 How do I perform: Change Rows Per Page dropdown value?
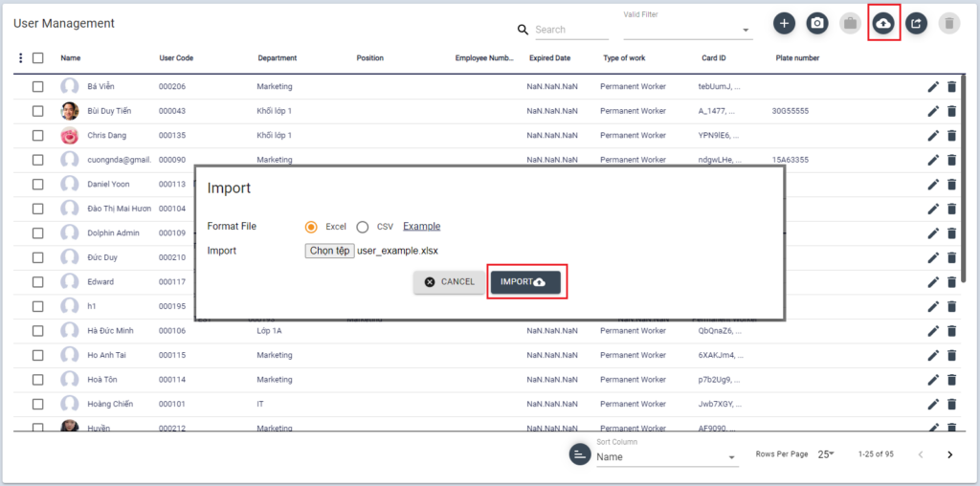pyautogui.click(x=824, y=453)
